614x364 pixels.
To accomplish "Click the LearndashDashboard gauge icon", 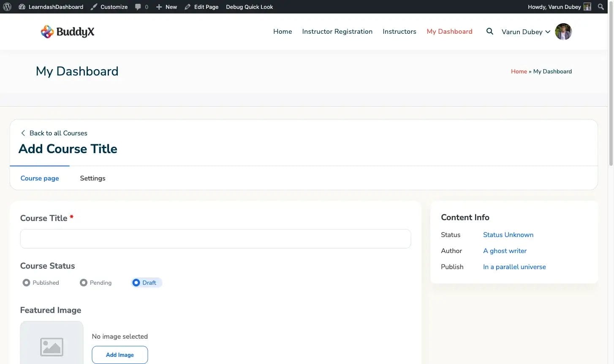I will 22,7.
